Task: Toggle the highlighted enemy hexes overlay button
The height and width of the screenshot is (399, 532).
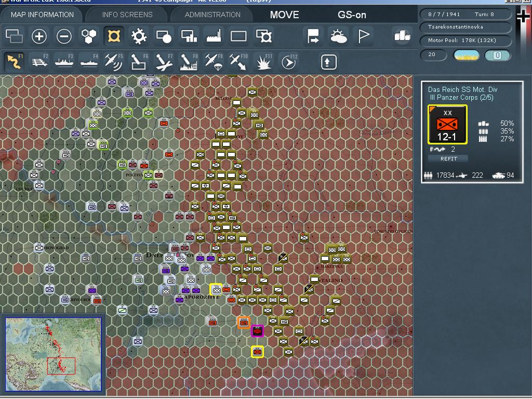Action: click(114, 36)
